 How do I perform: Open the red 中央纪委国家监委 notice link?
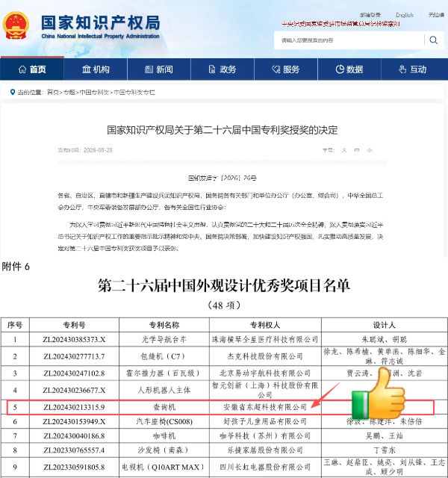click(340, 24)
